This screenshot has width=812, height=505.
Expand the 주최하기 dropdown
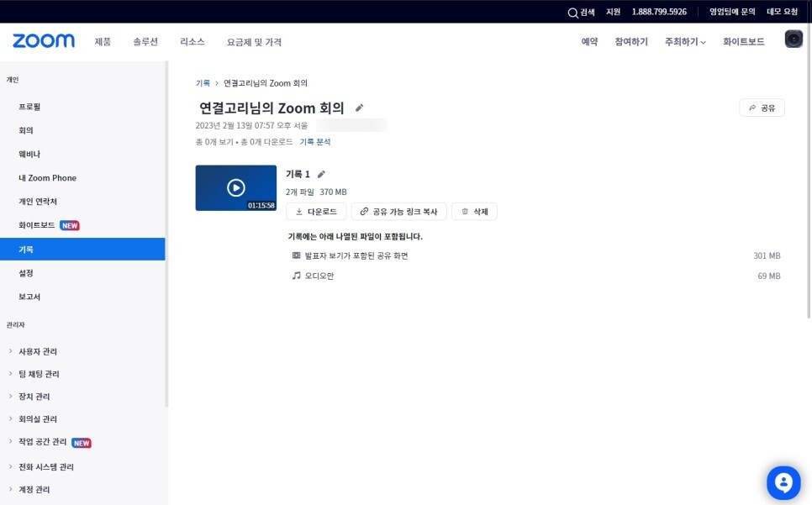[685, 42]
